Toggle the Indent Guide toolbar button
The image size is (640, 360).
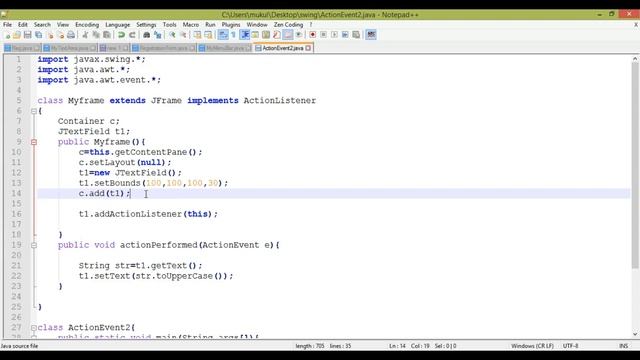[x=245, y=35]
